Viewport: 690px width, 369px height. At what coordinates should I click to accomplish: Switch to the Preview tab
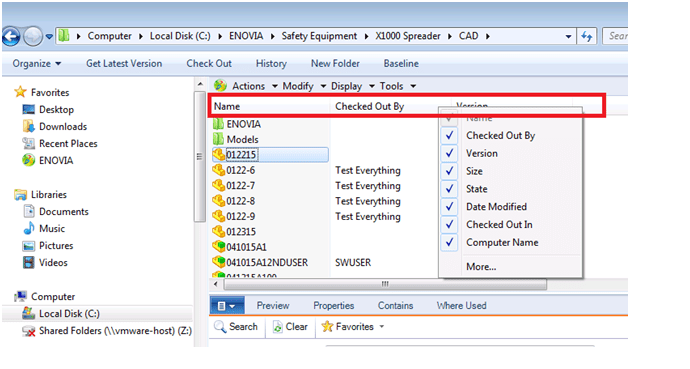pyautogui.click(x=273, y=306)
